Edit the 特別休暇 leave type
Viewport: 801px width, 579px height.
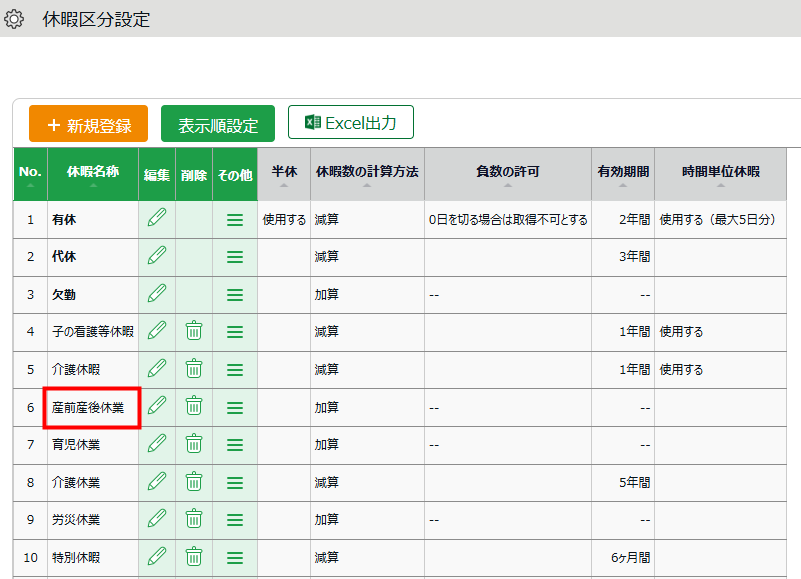[x=157, y=557]
